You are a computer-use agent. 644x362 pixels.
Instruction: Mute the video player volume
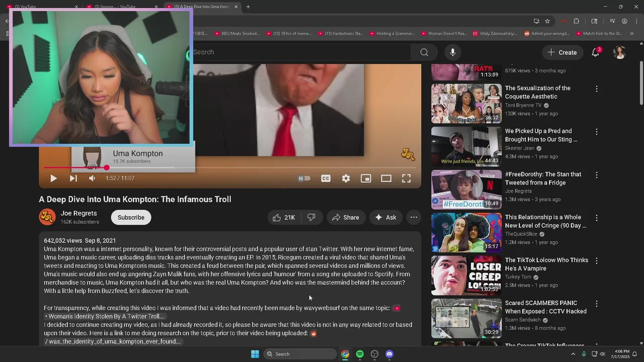pyautogui.click(x=92, y=178)
